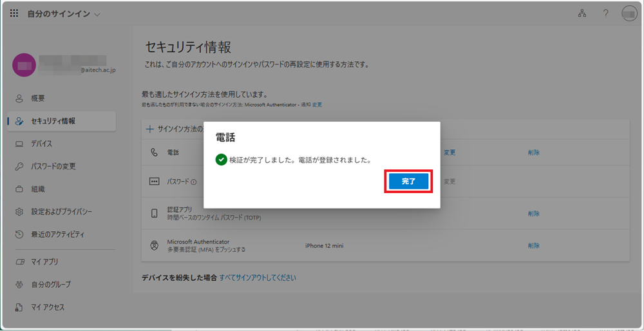Expand the 自分のサインイン dropdown
This screenshot has height=331, width=644.
(x=63, y=14)
